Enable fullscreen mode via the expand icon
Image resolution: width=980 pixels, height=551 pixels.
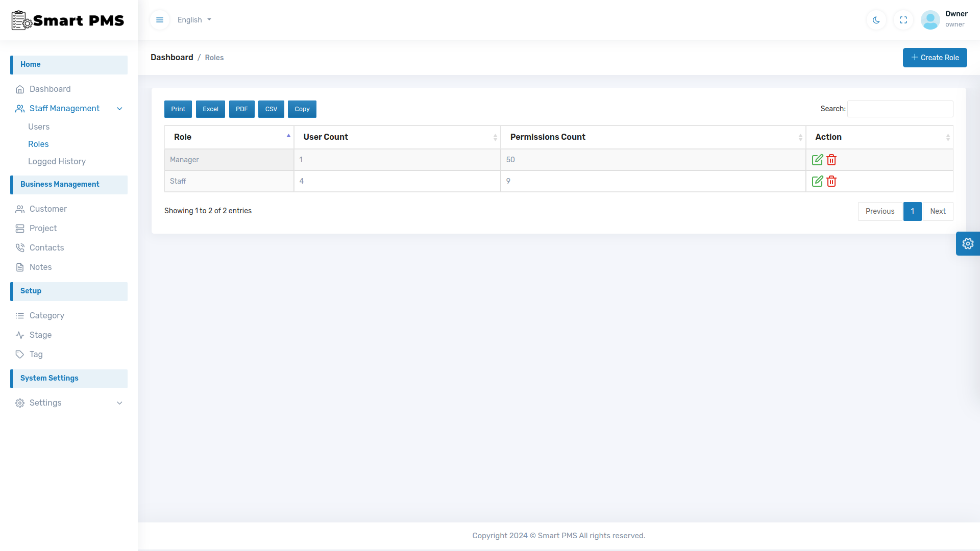click(x=903, y=20)
